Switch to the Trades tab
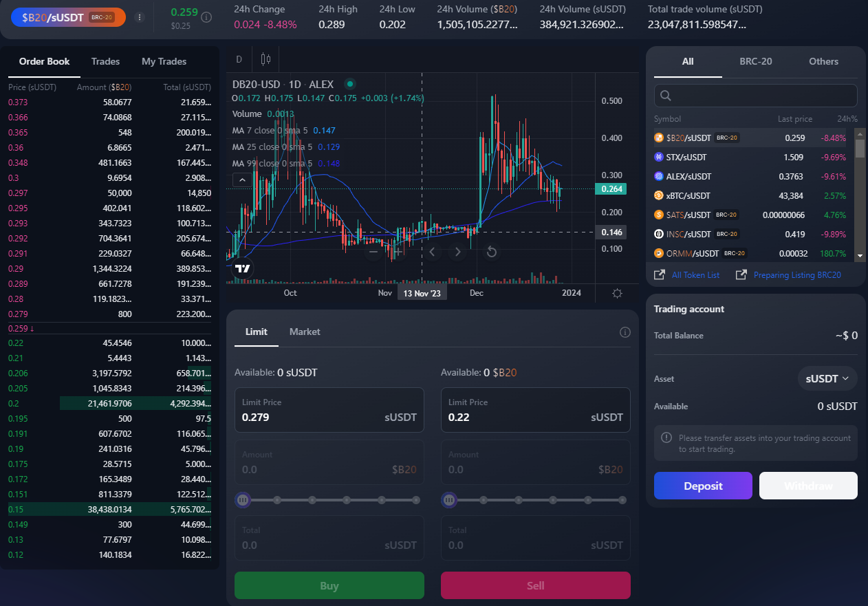This screenshot has height=606, width=868. (x=105, y=61)
